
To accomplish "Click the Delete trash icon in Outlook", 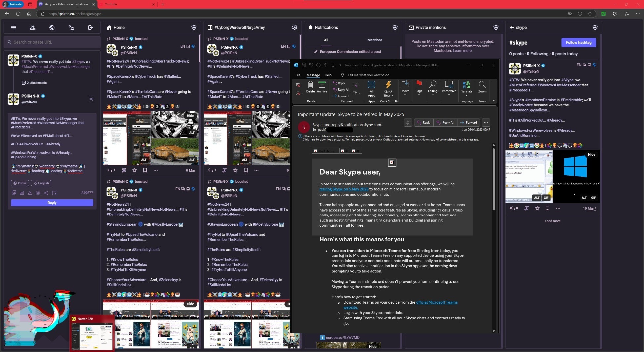I will 310,87.
